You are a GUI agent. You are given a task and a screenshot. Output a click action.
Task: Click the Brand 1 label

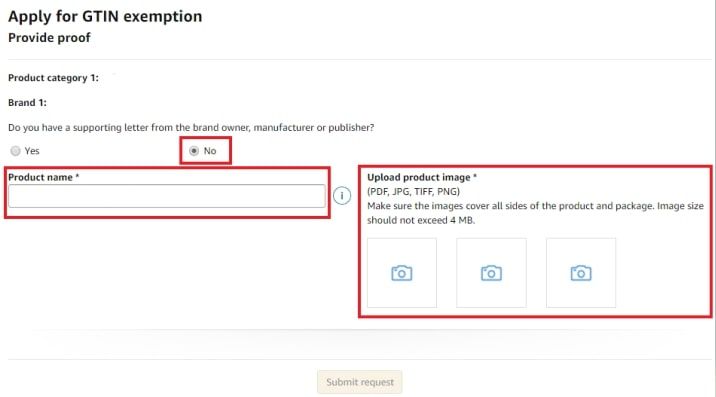tap(27, 103)
